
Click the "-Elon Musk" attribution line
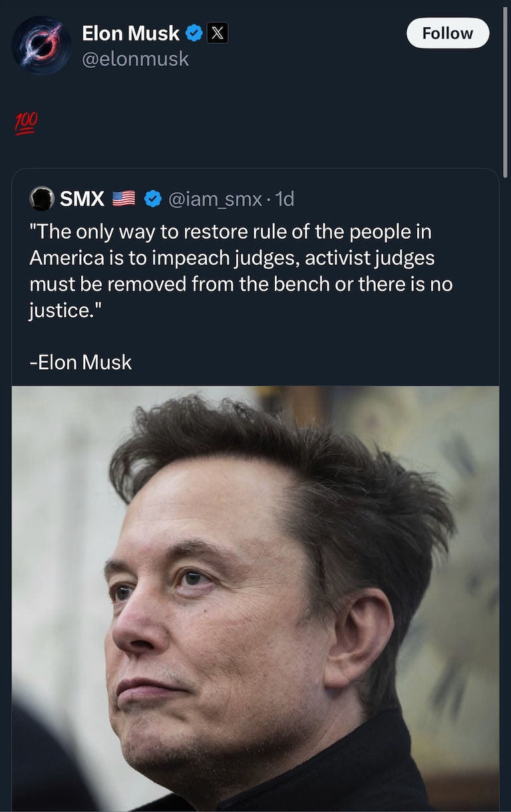pyautogui.click(x=81, y=362)
